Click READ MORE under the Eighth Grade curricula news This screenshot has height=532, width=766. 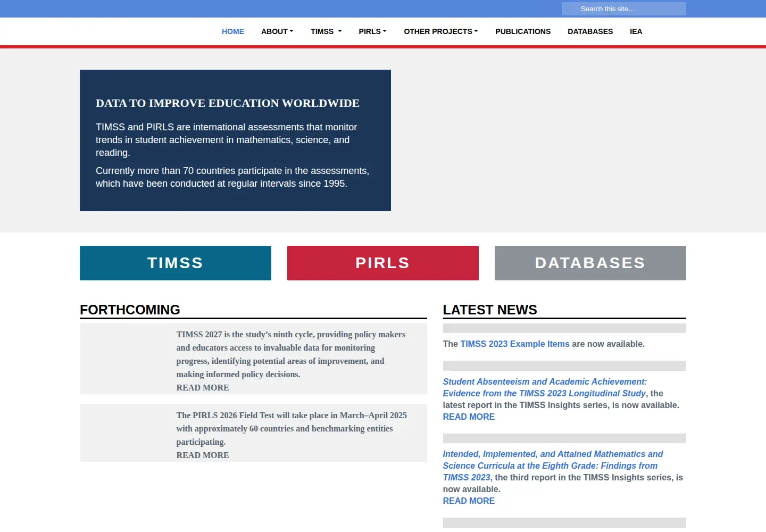pos(469,501)
